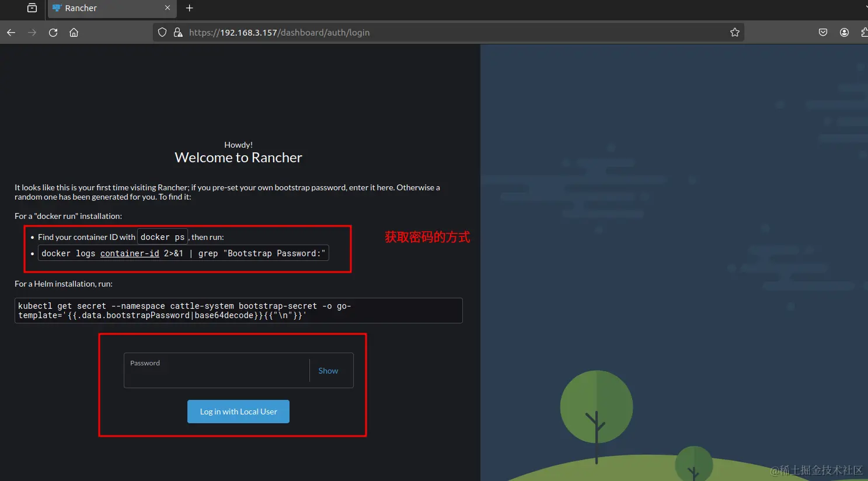The width and height of the screenshot is (868, 481).
Task: Select the Rancher browser tab
Action: (x=111, y=8)
